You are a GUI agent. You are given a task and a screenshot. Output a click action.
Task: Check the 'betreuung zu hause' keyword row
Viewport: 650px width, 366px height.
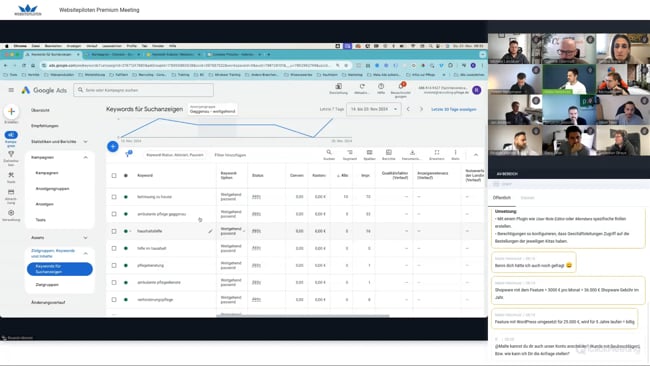tap(114, 197)
